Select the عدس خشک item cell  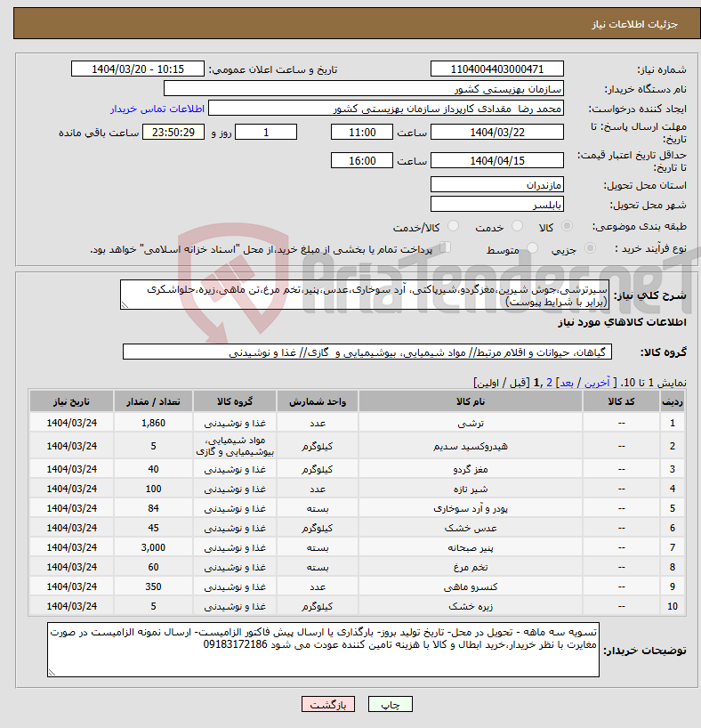471,528
